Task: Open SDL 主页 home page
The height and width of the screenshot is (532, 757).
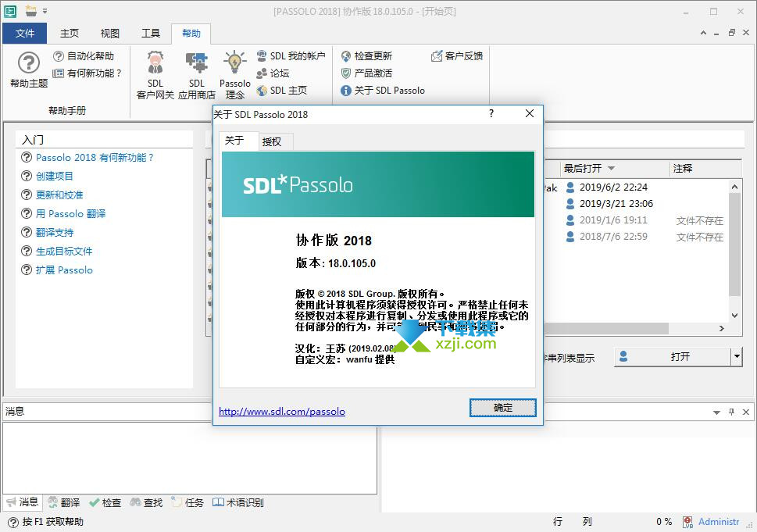Action: pos(282,91)
